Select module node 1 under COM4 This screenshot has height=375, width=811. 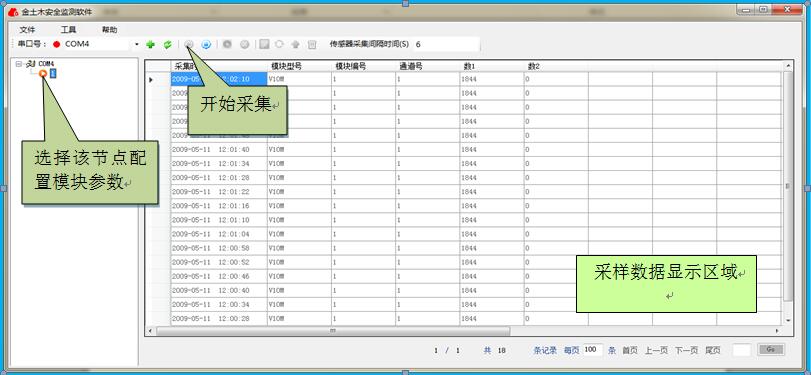coord(53,73)
